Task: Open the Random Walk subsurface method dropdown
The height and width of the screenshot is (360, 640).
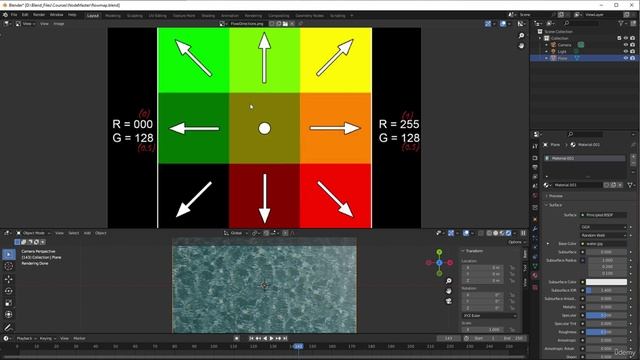Action: click(x=603, y=235)
